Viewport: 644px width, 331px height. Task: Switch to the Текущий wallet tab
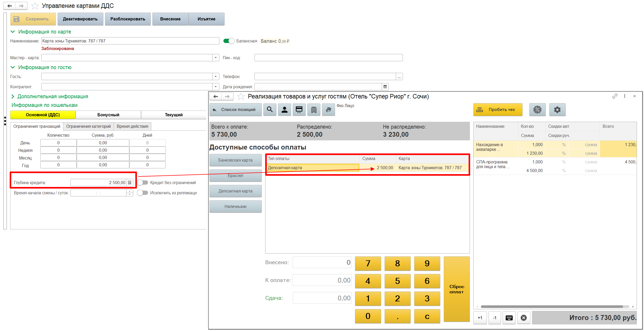pyautogui.click(x=174, y=115)
